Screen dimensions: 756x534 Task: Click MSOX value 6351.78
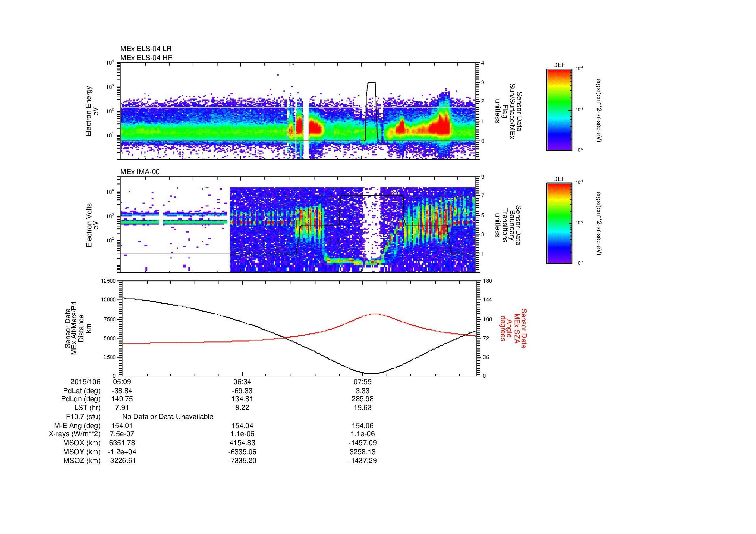(x=122, y=443)
